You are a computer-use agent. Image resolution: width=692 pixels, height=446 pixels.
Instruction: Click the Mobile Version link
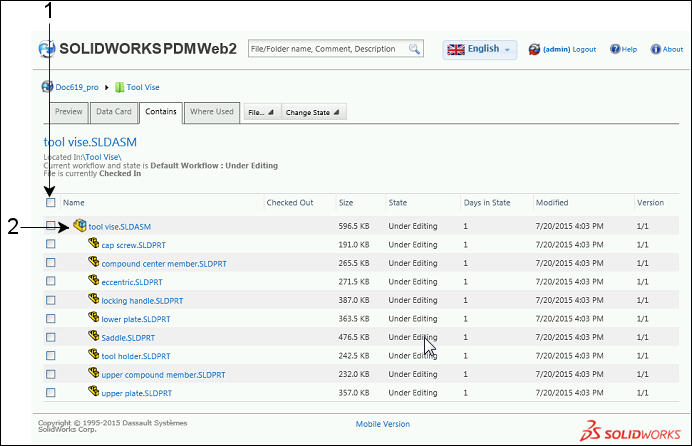tap(383, 424)
